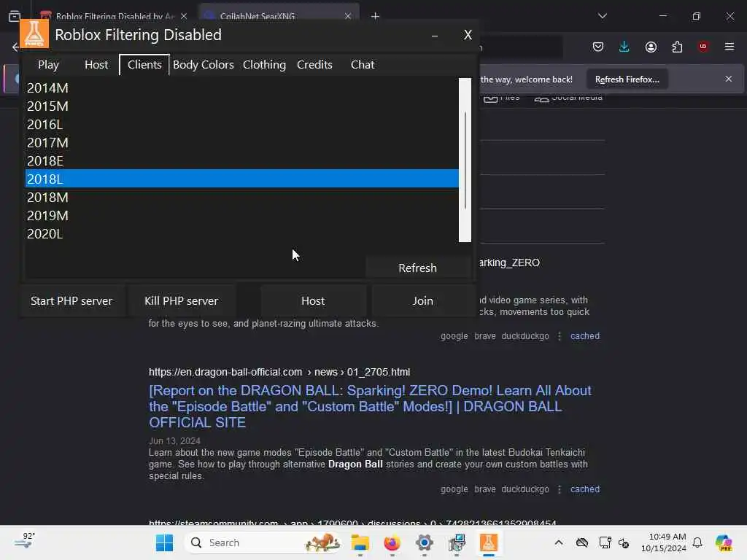Image resolution: width=747 pixels, height=560 pixels.
Task: Open Firefox View icon in tab bar
Action: [15, 16]
